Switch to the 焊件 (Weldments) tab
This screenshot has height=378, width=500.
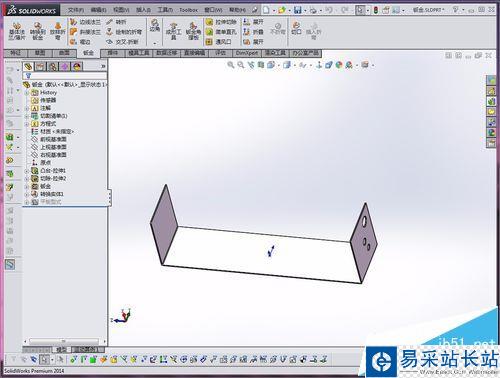[113, 53]
